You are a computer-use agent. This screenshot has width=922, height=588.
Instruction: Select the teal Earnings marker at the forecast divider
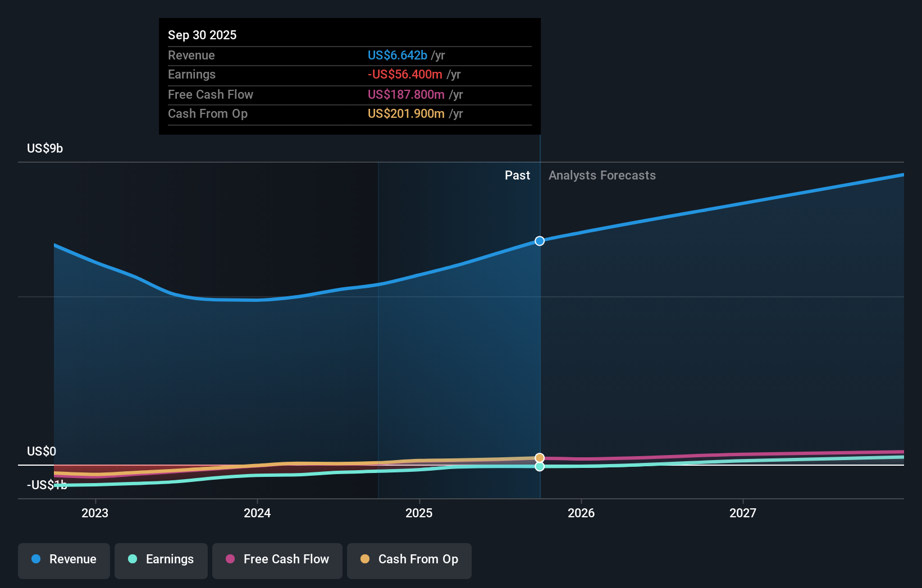click(x=540, y=467)
